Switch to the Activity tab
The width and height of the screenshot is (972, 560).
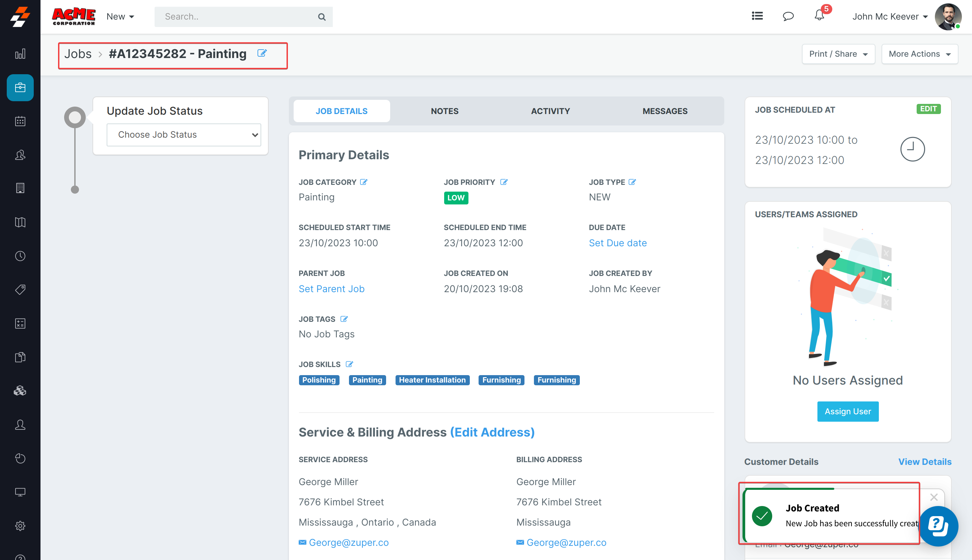pyautogui.click(x=550, y=111)
